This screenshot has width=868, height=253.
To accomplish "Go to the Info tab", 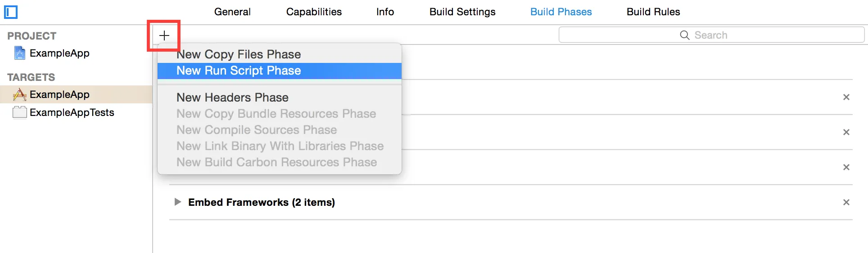I will (385, 12).
